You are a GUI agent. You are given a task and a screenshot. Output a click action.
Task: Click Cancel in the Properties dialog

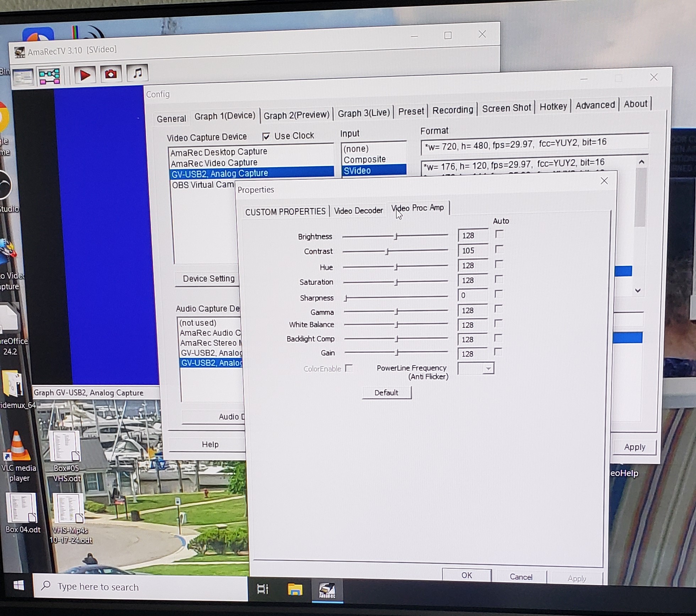[x=521, y=577]
